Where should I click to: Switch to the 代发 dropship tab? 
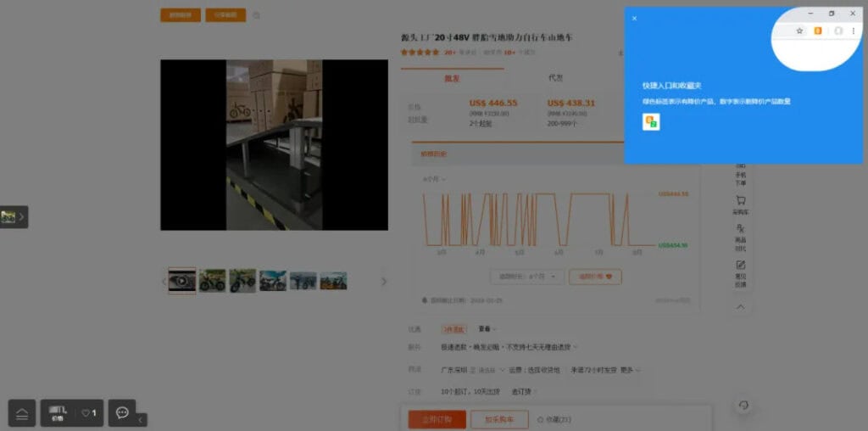point(555,78)
